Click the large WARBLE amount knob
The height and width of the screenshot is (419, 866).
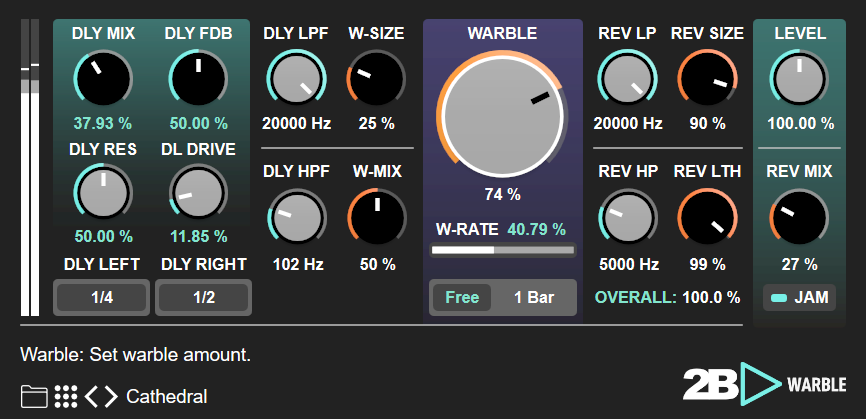point(502,114)
